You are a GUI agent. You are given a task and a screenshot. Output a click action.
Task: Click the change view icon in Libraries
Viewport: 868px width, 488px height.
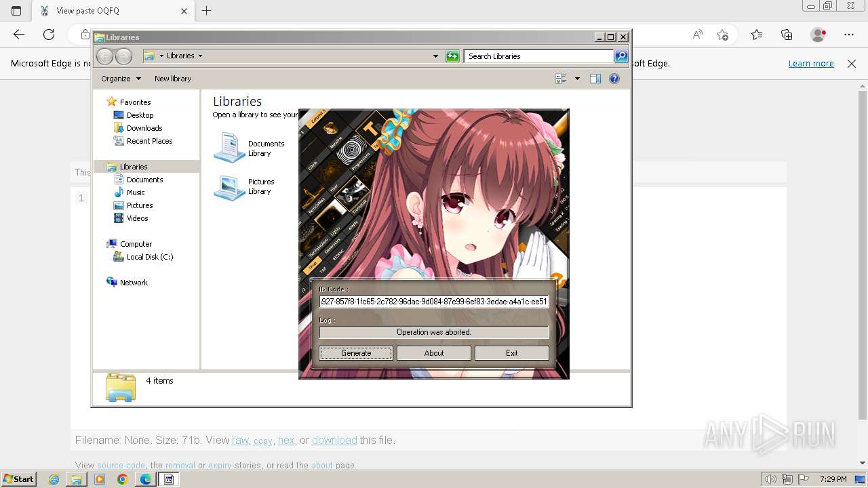561,79
